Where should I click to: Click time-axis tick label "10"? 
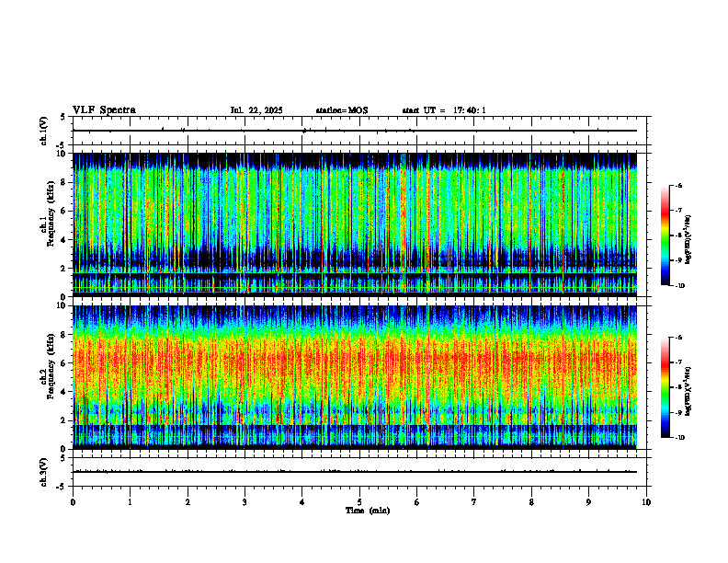click(646, 502)
